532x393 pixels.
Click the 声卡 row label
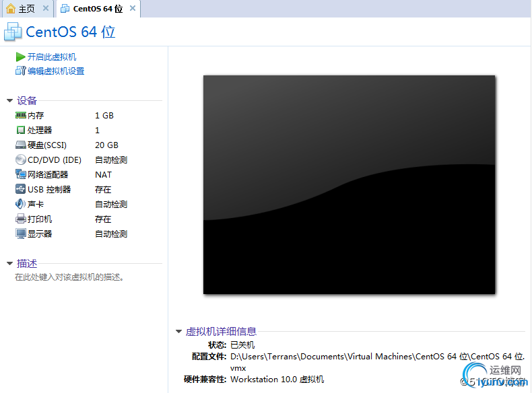36,204
